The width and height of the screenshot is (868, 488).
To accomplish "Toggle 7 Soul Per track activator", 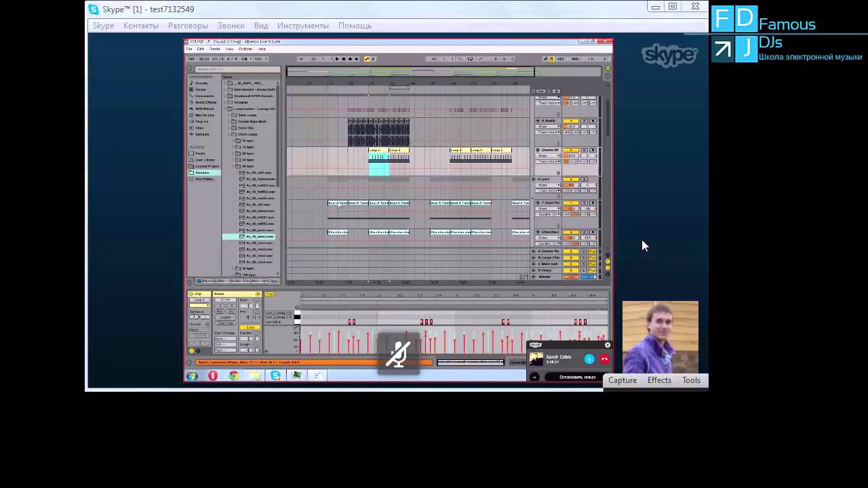I will (x=571, y=203).
